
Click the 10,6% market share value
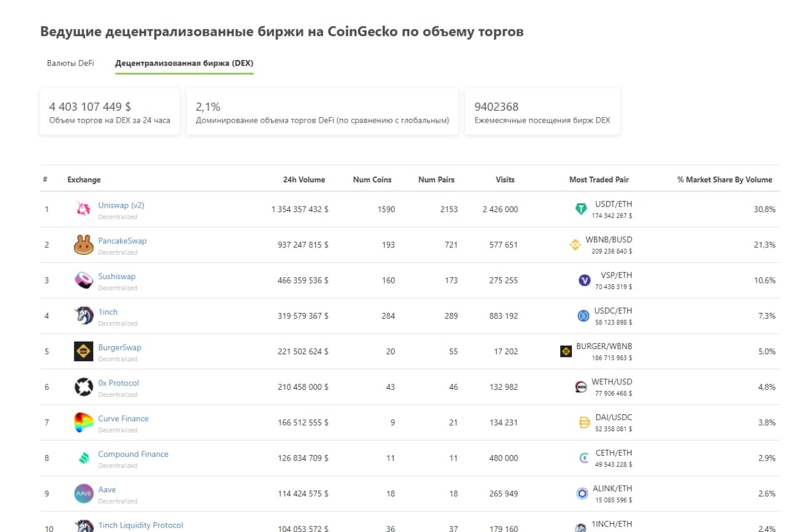point(765,280)
